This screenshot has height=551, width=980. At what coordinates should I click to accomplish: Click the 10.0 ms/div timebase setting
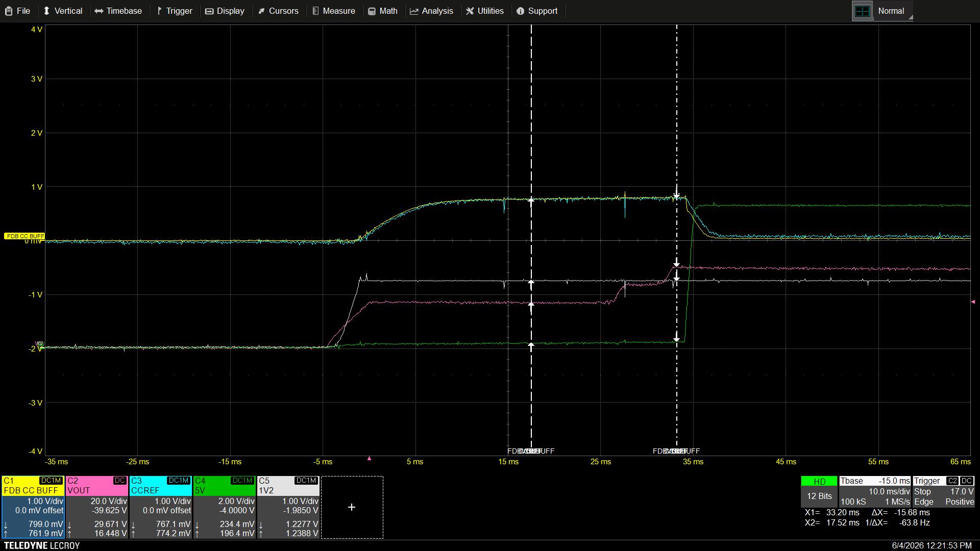(890, 492)
